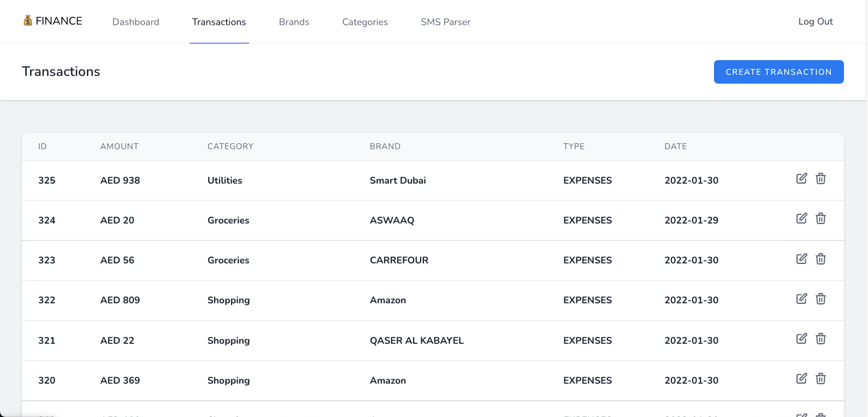Click the DATE column header
Viewport: 868px width, 417px height.
click(676, 146)
